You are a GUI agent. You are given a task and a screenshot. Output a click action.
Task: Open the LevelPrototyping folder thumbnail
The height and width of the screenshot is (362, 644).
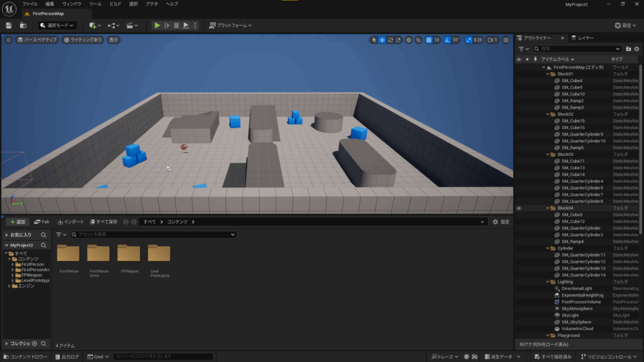click(159, 253)
